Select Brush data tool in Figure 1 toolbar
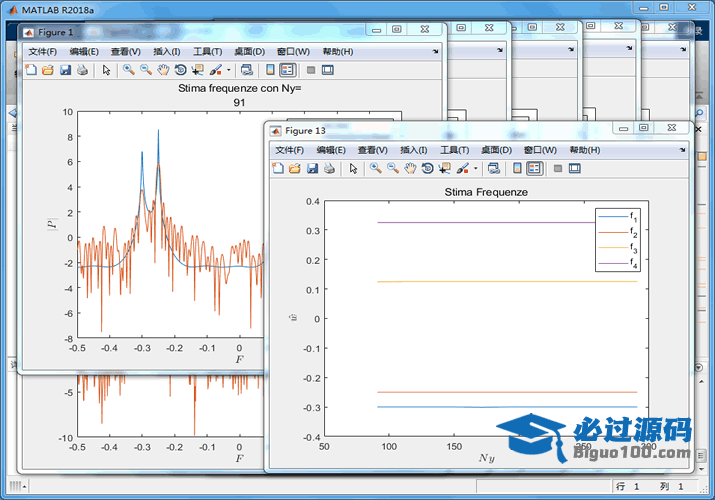This screenshot has height=500, width=715. click(x=216, y=70)
